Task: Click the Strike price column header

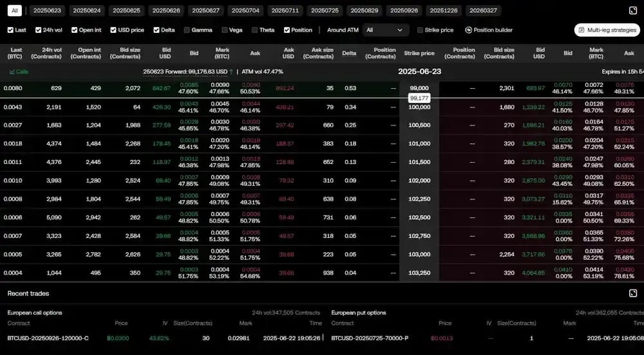Action: point(419,53)
